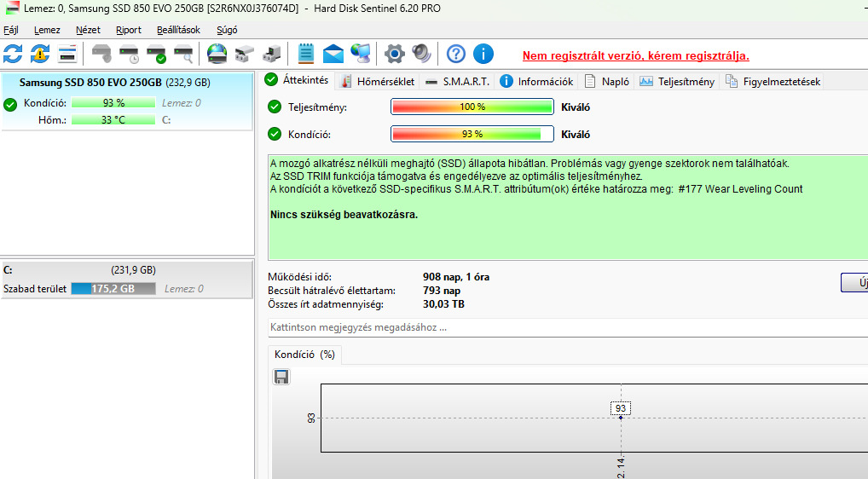Click the floppy disk save icon above the graph

[x=281, y=377]
